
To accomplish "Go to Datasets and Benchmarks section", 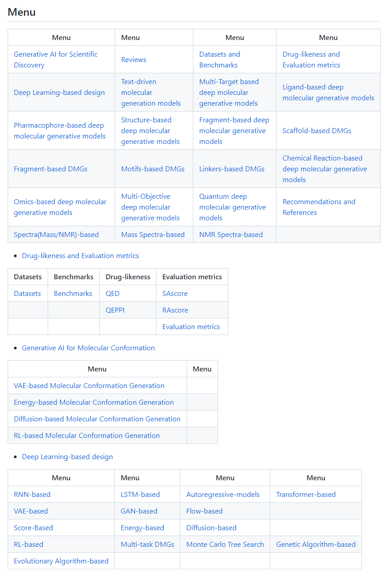I will click(x=219, y=59).
